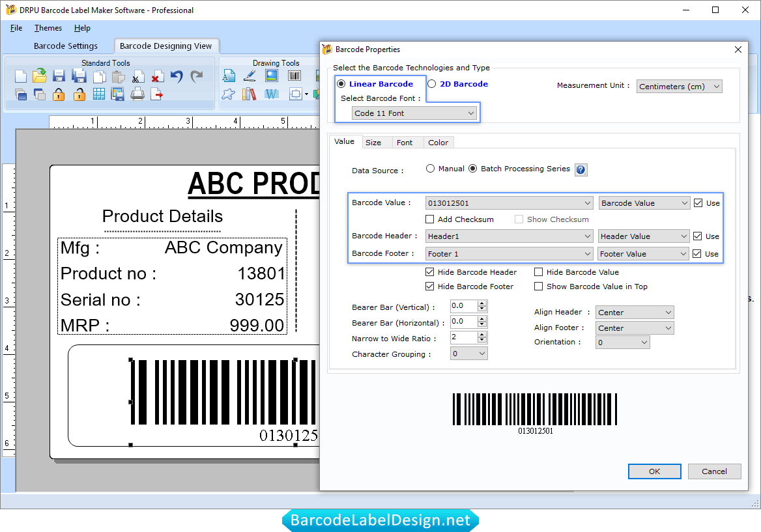Enable Show Barcode Value in Top

click(x=538, y=286)
